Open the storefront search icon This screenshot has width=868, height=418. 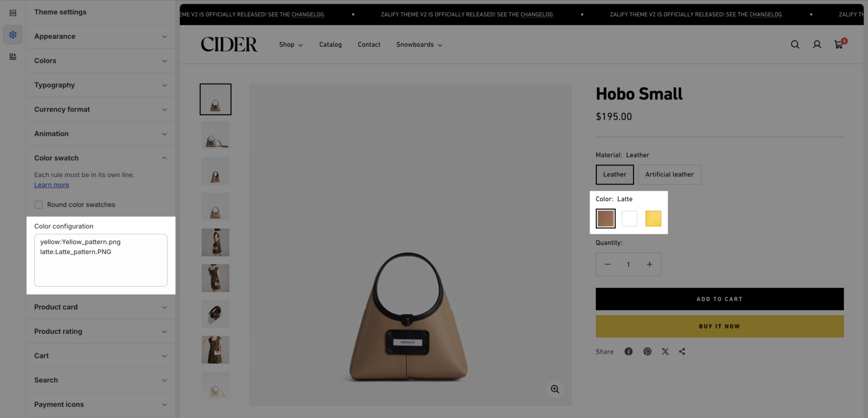[x=795, y=45]
